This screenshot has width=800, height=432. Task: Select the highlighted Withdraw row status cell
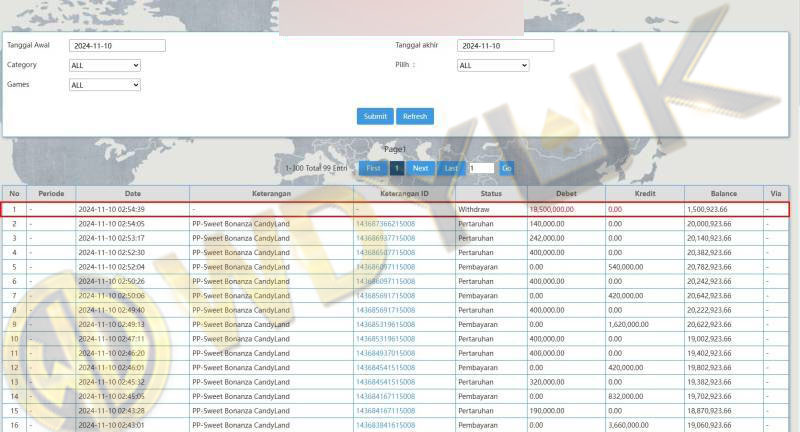pos(490,209)
